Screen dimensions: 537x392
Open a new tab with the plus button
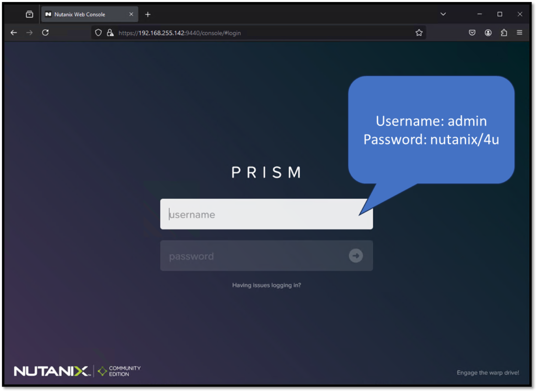[x=147, y=14]
